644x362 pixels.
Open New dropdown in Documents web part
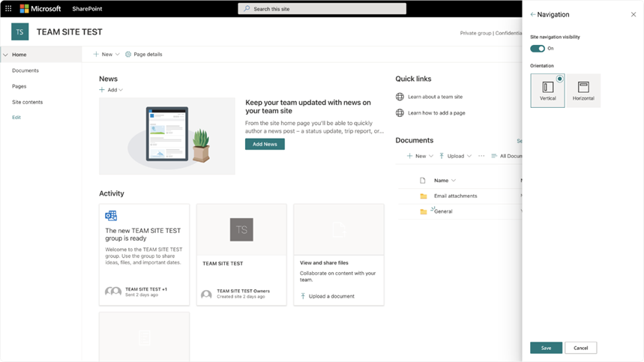(420, 156)
